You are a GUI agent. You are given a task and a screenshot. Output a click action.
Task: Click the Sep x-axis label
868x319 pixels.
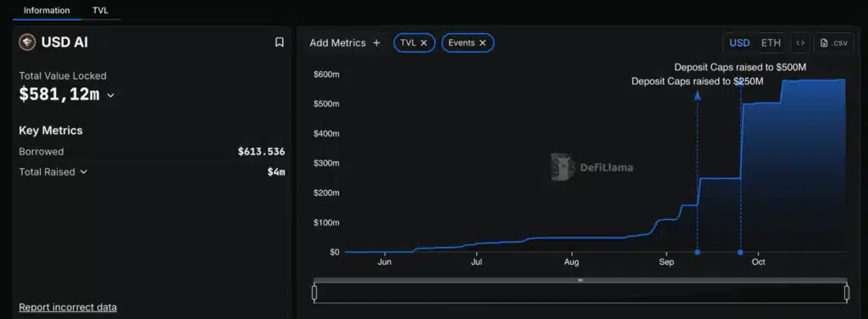point(666,262)
